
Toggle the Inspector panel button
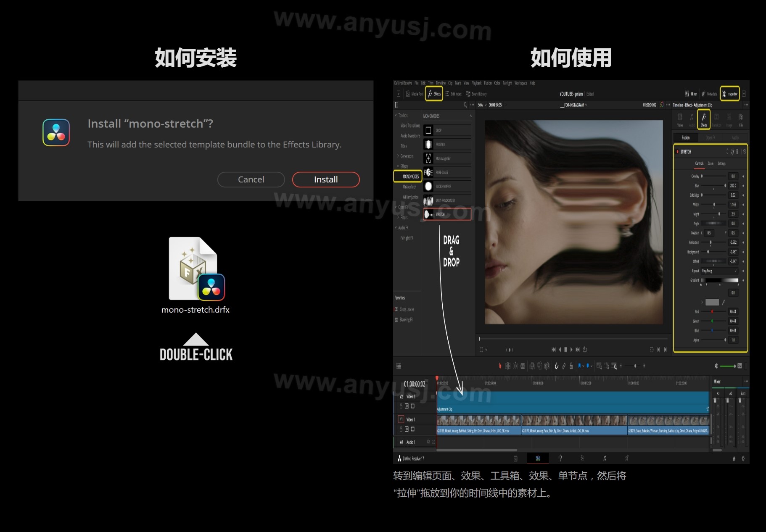tap(730, 94)
